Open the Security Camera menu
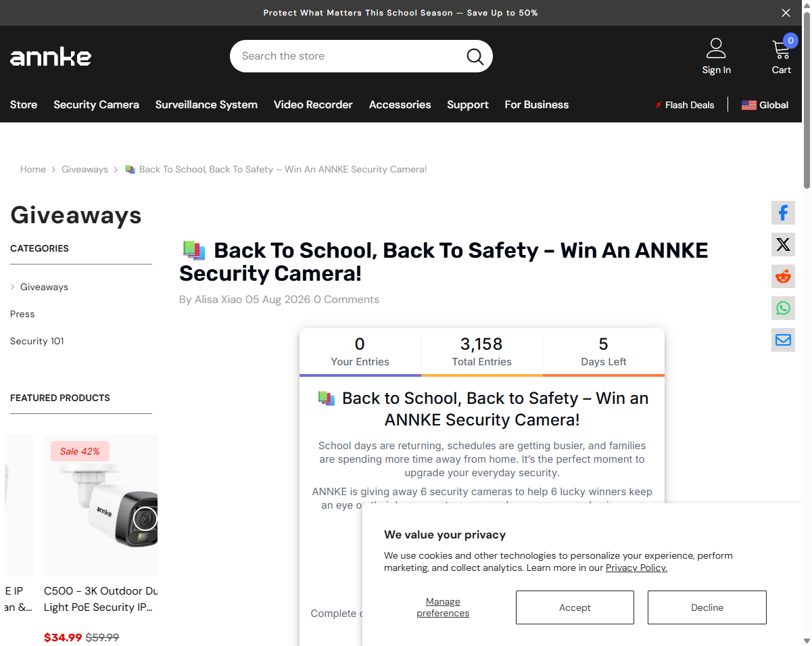 (x=96, y=105)
